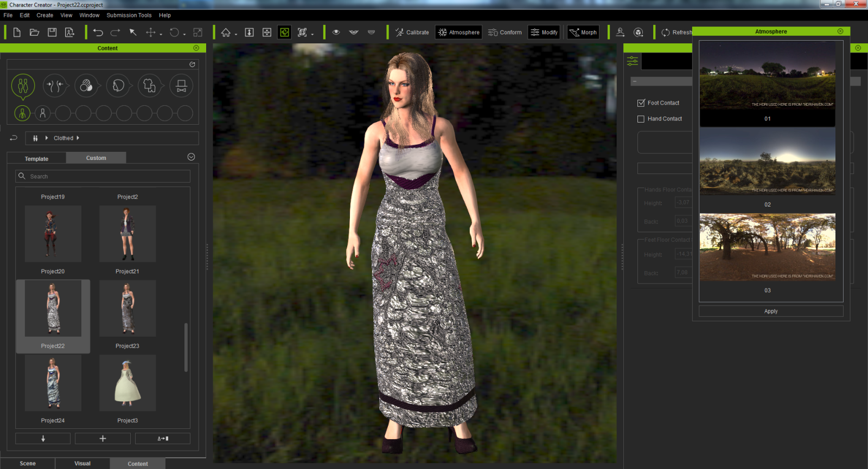Image resolution: width=868 pixels, height=469 pixels.
Task: Click the Modify panel sliders icon
Action: 633,61
